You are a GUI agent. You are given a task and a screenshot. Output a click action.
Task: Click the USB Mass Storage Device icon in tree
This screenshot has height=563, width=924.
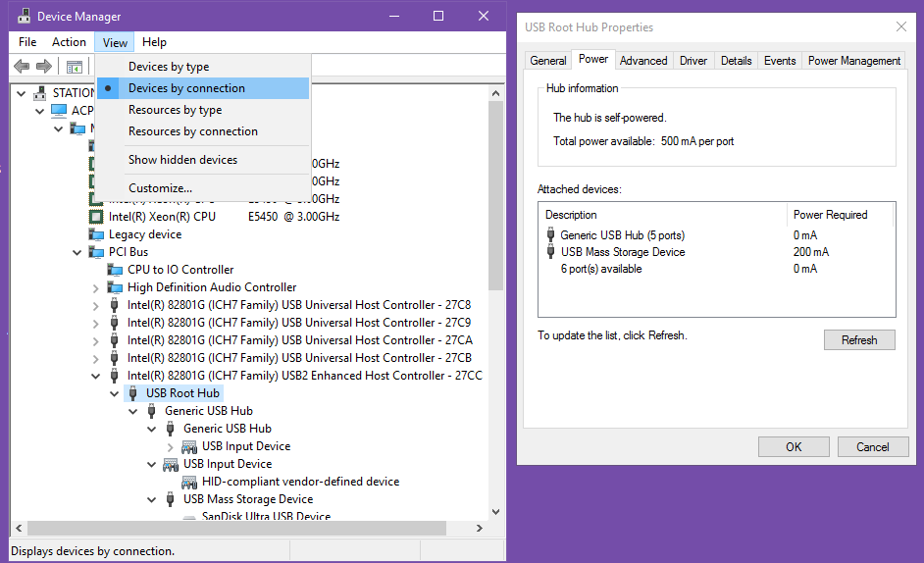pos(171,499)
